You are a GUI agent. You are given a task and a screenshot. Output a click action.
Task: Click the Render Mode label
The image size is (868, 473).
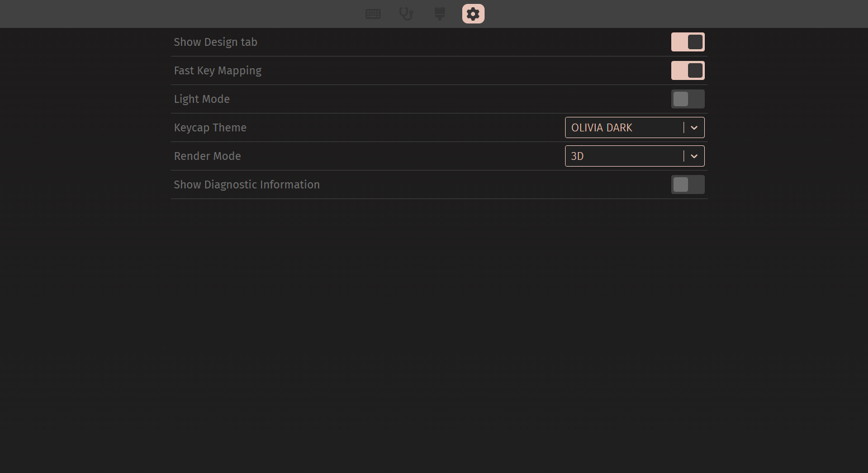[207, 156]
